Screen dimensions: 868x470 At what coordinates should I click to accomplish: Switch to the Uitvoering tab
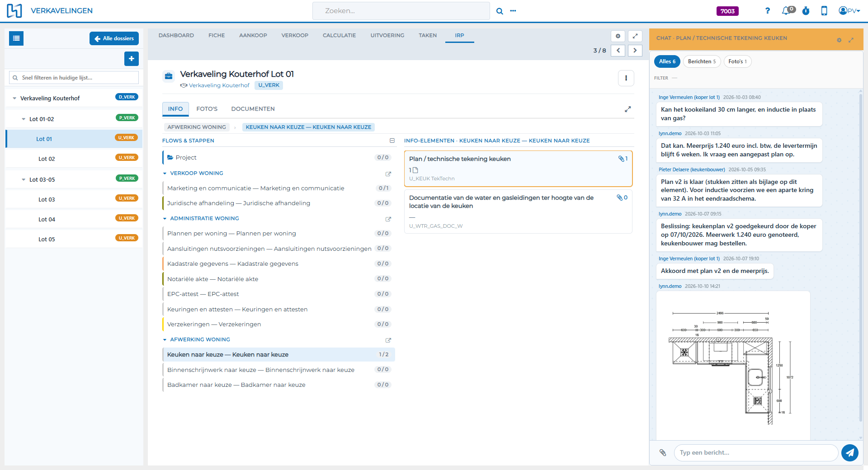tap(387, 35)
